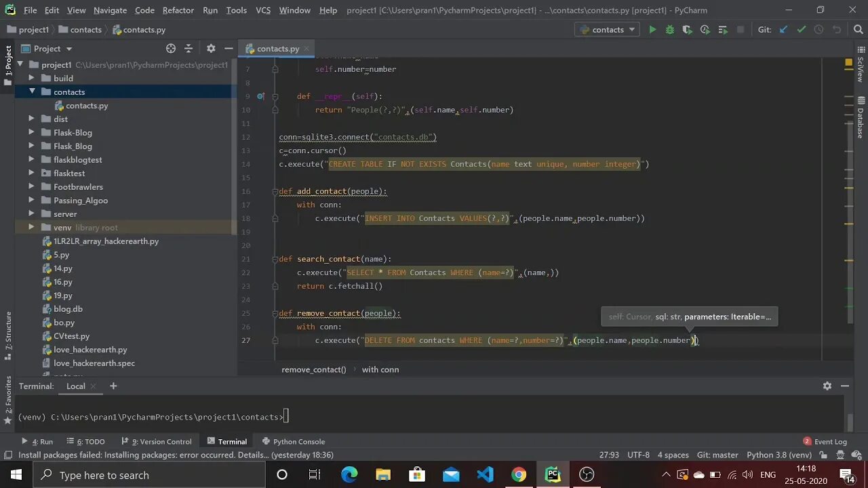Fold the search_contact function at line 21
868x488 pixels.
tap(275, 259)
